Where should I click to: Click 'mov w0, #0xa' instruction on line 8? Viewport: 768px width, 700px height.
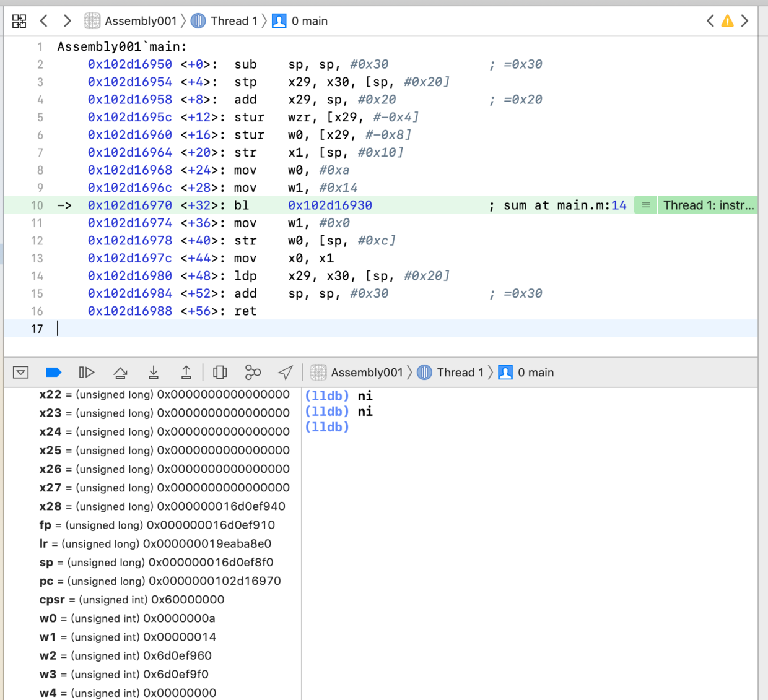[x=292, y=170]
